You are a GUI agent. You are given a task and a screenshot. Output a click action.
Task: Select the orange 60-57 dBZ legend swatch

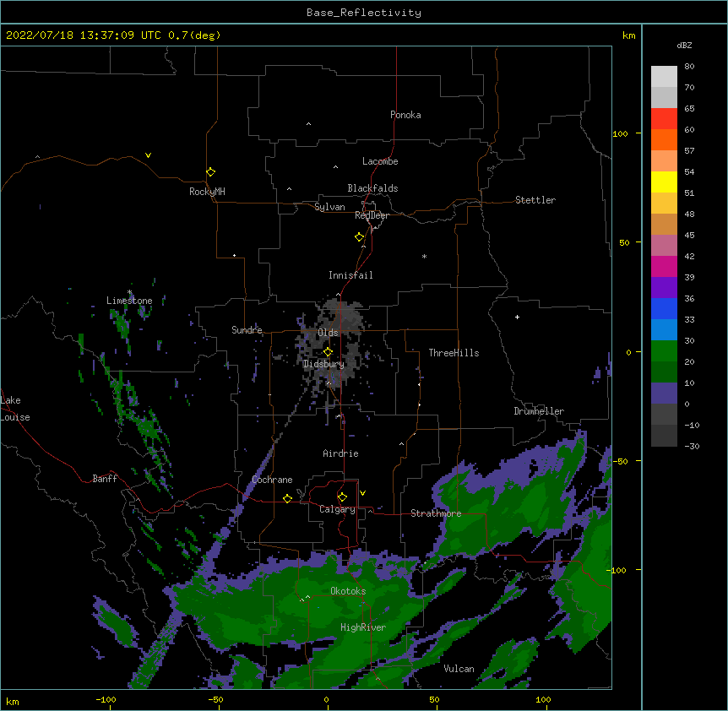click(664, 140)
